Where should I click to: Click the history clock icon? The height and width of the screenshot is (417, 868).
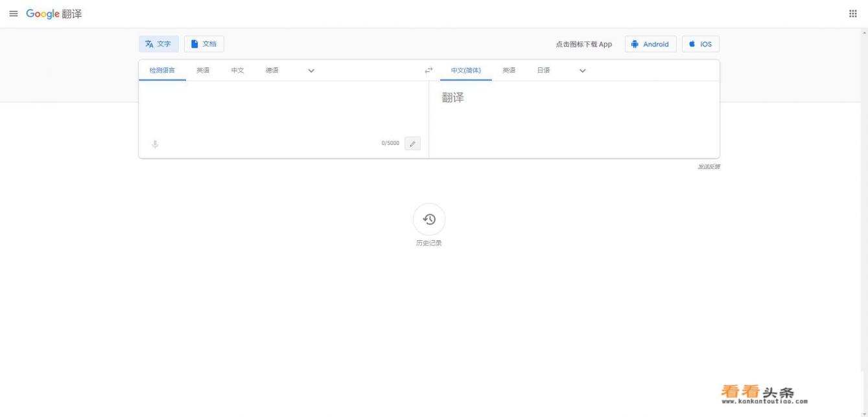tap(428, 220)
